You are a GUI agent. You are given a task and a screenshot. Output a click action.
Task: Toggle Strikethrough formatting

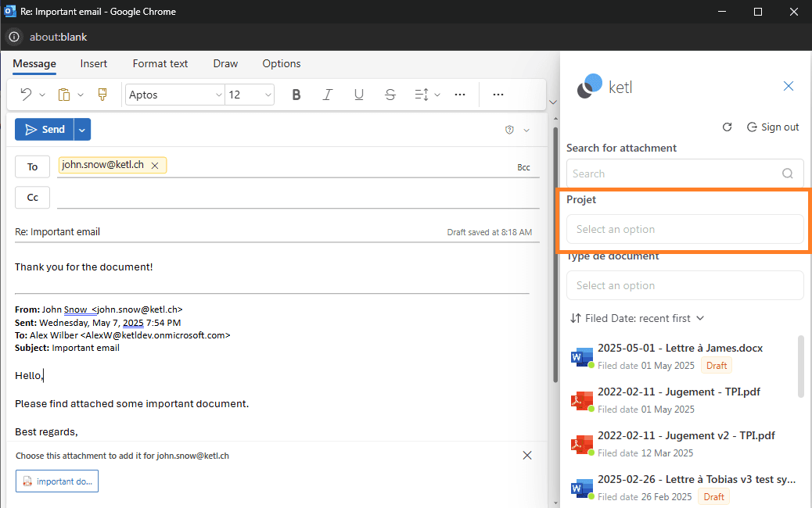[390, 95]
